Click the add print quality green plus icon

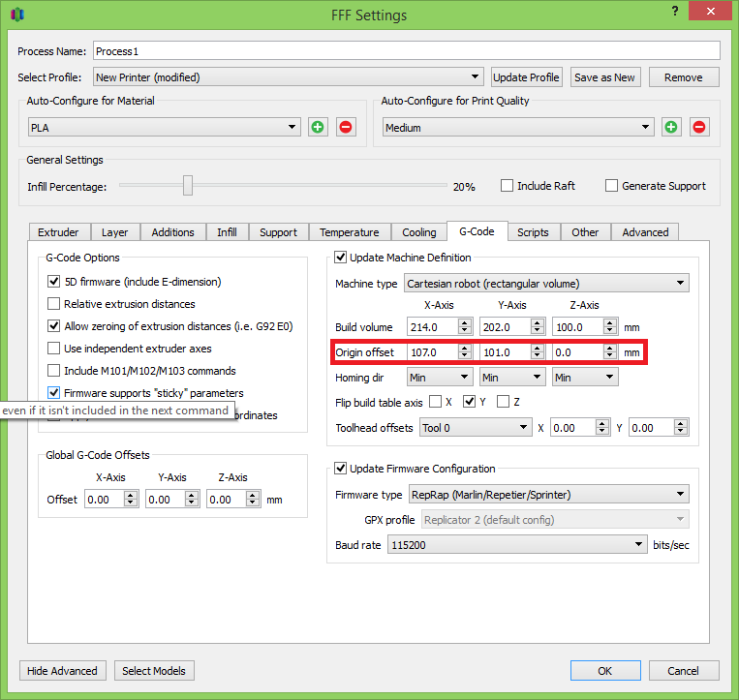(671, 127)
